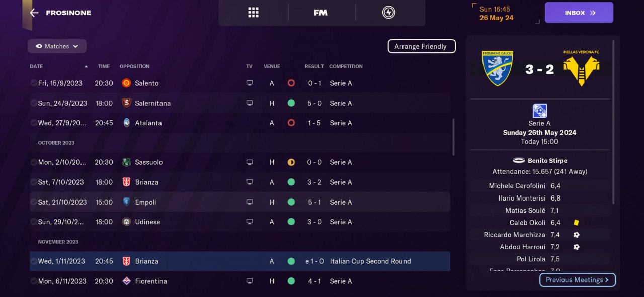Click Fiorentina's club crest in the list
This screenshot has height=297, width=644.
[127, 281]
